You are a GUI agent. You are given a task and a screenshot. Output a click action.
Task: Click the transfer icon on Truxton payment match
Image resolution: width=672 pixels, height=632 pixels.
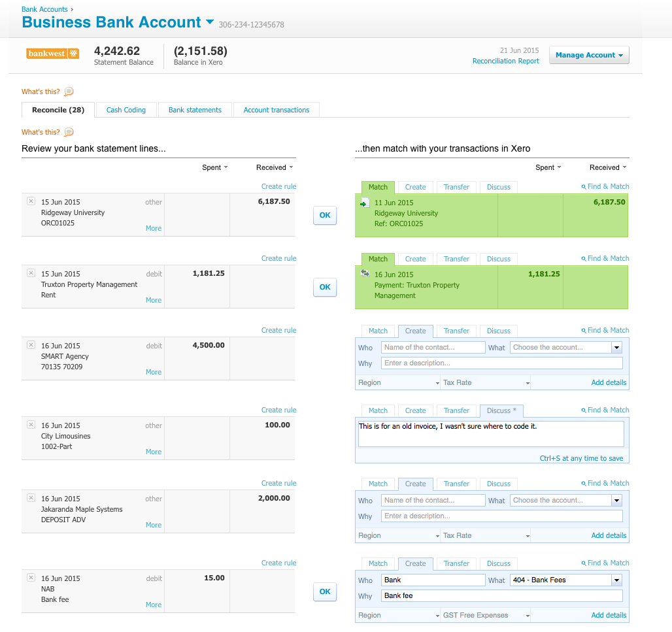click(x=364, y=274)
